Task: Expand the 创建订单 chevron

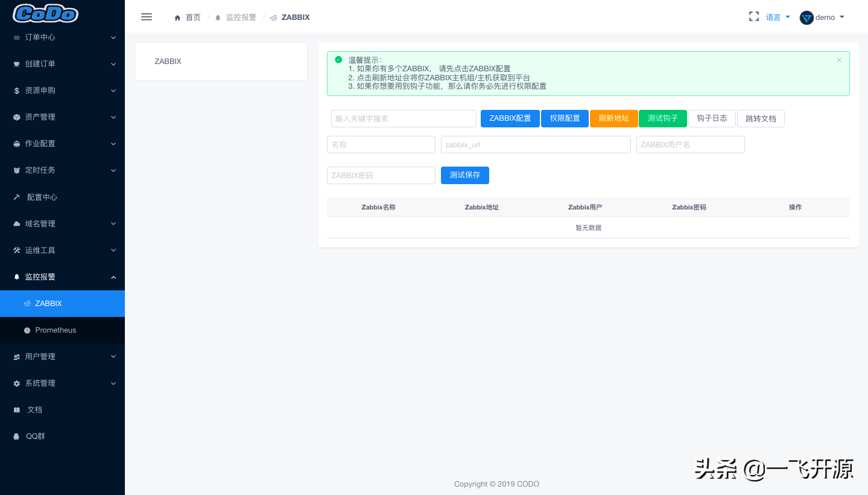Action: (x=113, y=64)
